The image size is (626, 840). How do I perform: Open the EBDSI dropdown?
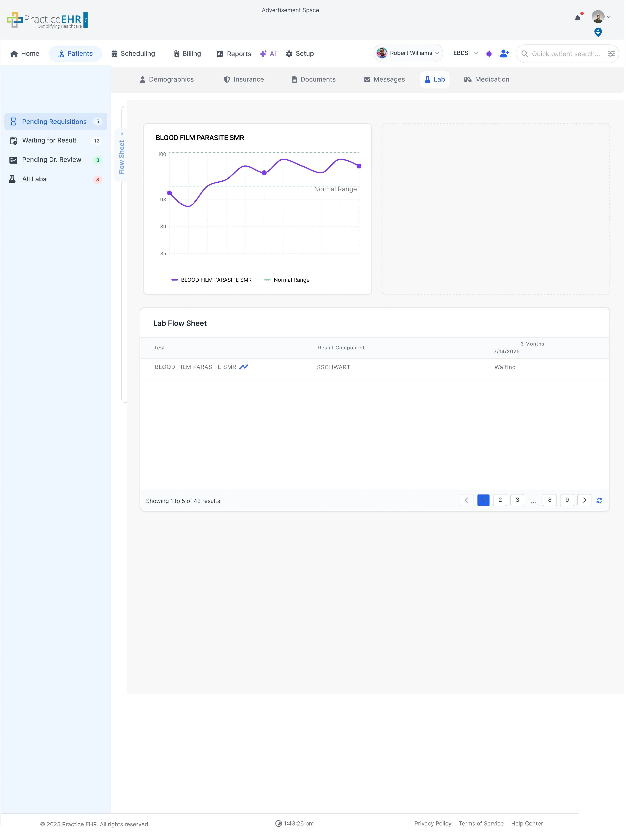click(x=465, y=53)
